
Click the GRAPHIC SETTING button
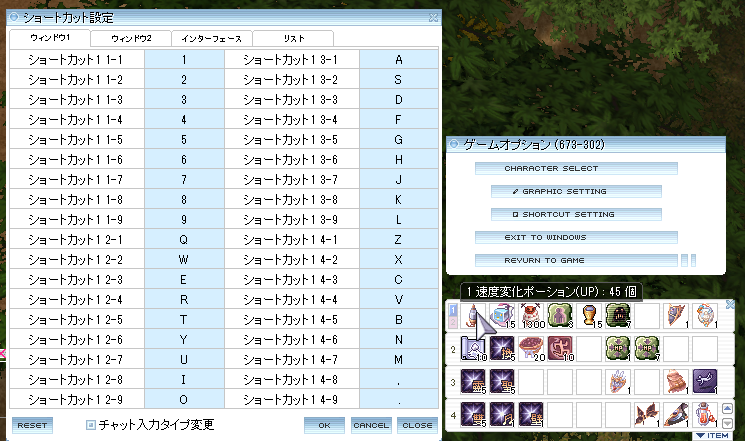tap(577, 191)
